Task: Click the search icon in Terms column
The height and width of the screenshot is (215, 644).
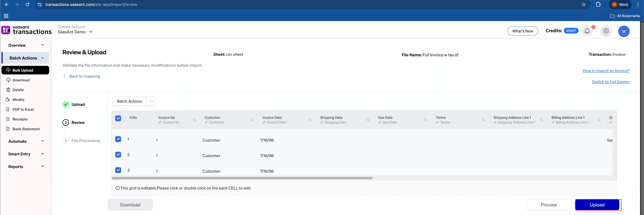Action: pyautogui.click(x=483, y=120)
